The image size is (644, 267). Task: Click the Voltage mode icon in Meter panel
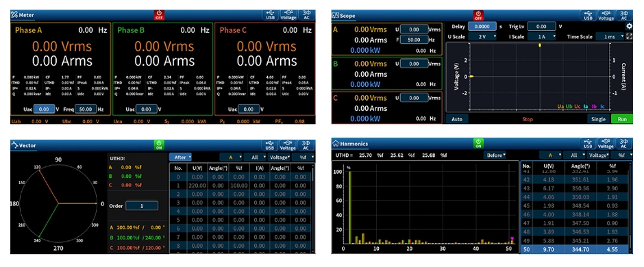(x=288, y=16)
